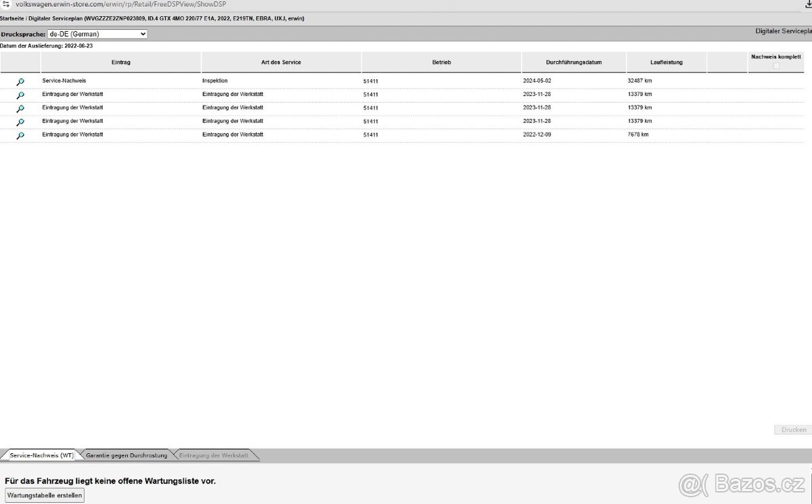The image size is (812, 504).
Task: Click the browser download icon
Action: [x=807, y=4]
